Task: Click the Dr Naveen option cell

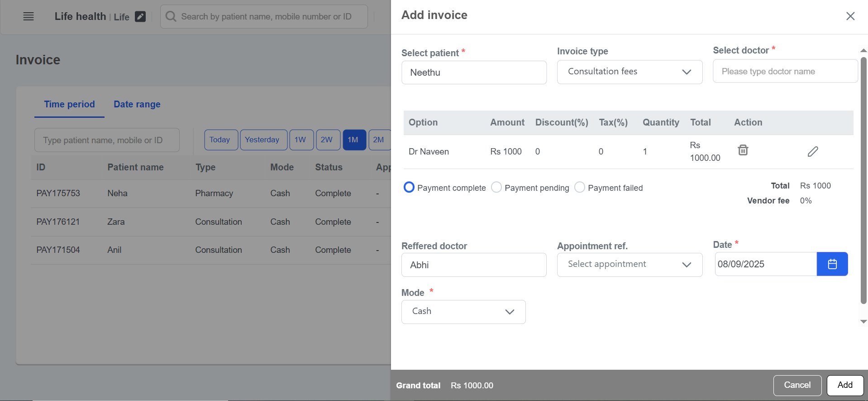Action: (429, 152)
